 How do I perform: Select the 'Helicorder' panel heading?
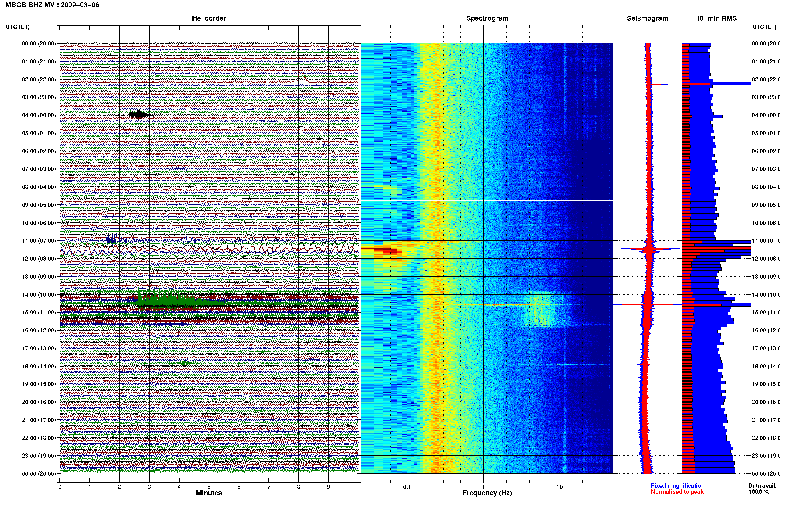(x=209, y=18)
